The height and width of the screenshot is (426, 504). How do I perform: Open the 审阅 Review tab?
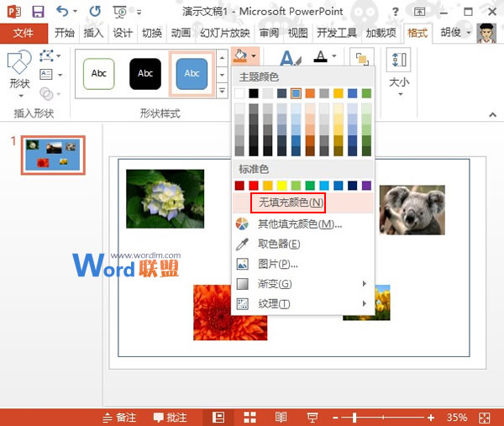(269, 33)
